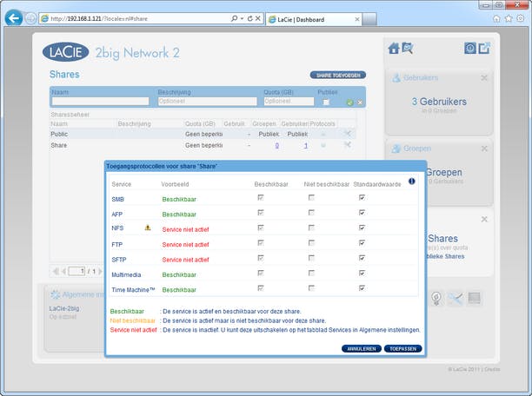Open settings wrench icon for Public share
Image resolution: width=532 pixels, height=396 pixels.
click(x=348, y=134)
